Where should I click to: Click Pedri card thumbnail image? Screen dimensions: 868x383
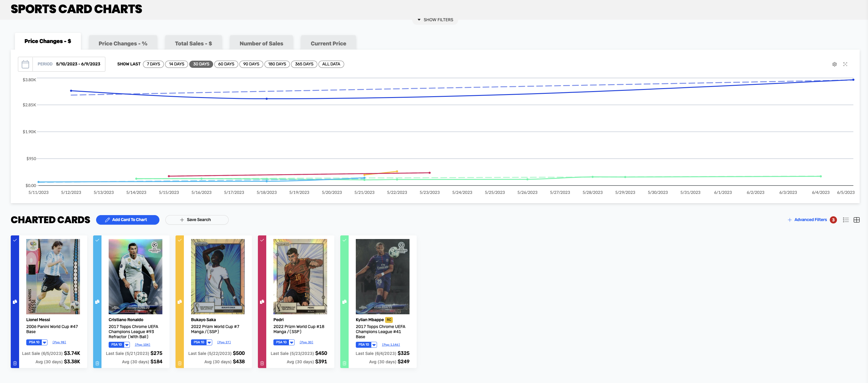300,277
